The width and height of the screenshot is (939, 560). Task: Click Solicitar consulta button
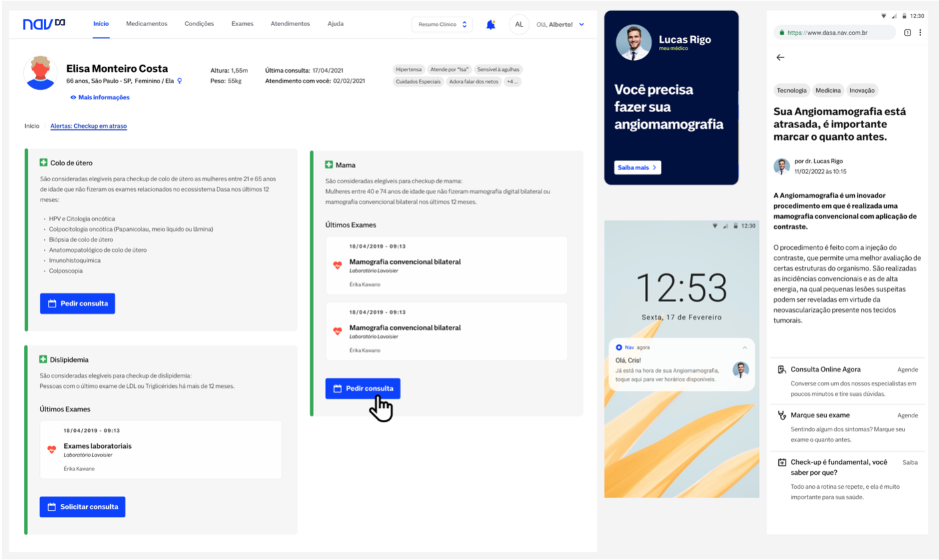(83, 507)
